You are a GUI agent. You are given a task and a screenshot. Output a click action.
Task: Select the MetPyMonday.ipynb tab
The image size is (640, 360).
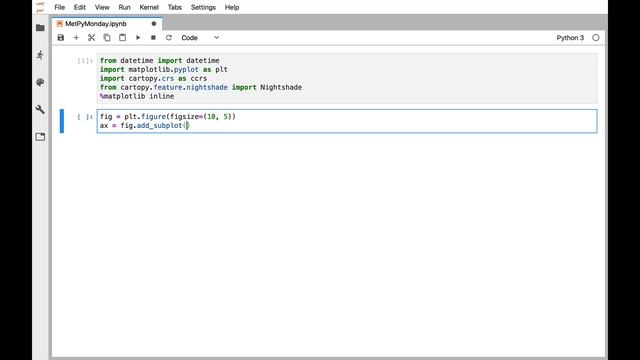pyautogui.click(x=107, y=24)
